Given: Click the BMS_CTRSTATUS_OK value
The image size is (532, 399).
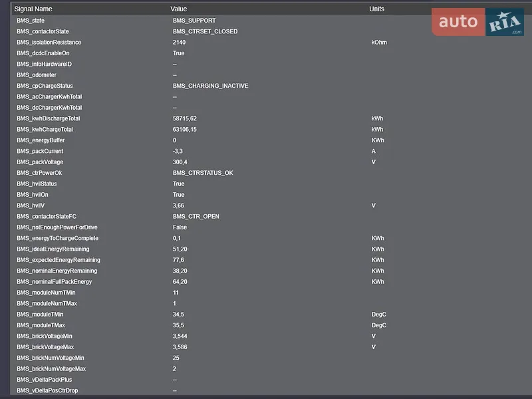Looking at the screenshot, I should click(203, 173).
